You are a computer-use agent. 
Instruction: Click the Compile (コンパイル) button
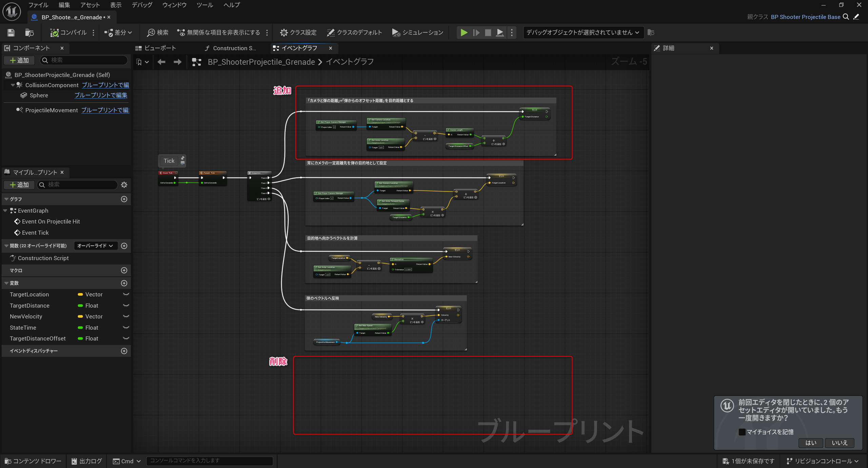69,33
